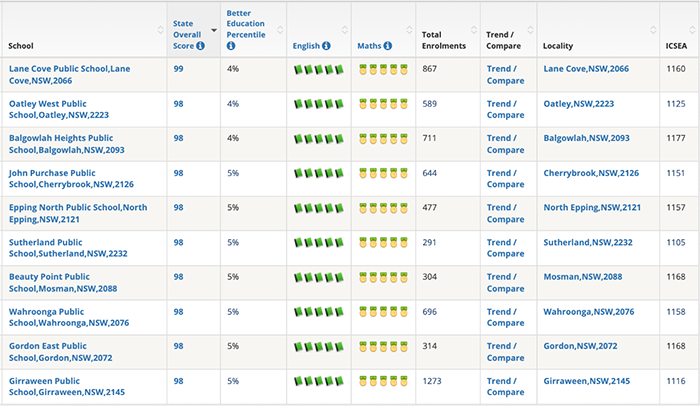
Task: Toggle sort arrows on Total Enrolments column
Action: tap(474, 29)
